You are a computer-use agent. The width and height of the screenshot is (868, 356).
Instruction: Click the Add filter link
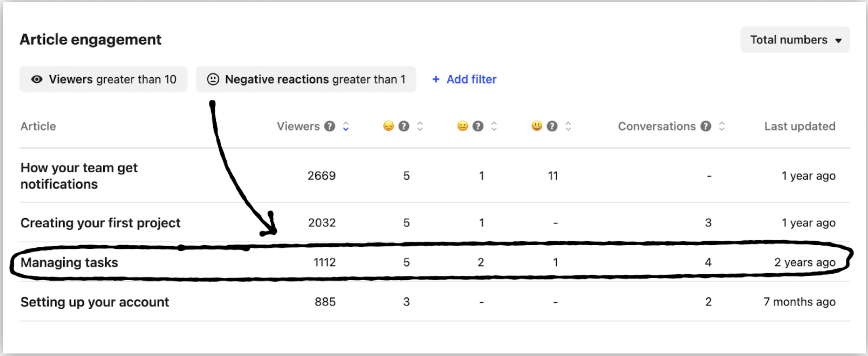click(464, 79)
